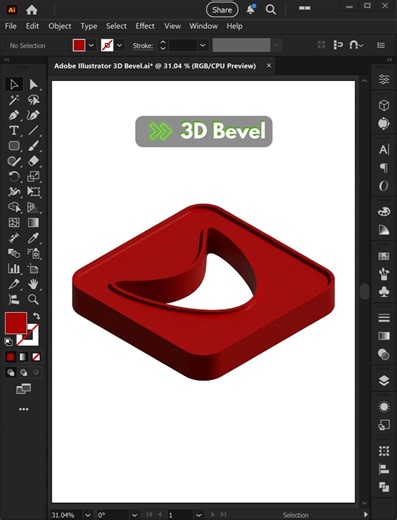The width and height of the screenshot is (397, 520).
Task: Select the Lasso tool
Action: point(33,100)
